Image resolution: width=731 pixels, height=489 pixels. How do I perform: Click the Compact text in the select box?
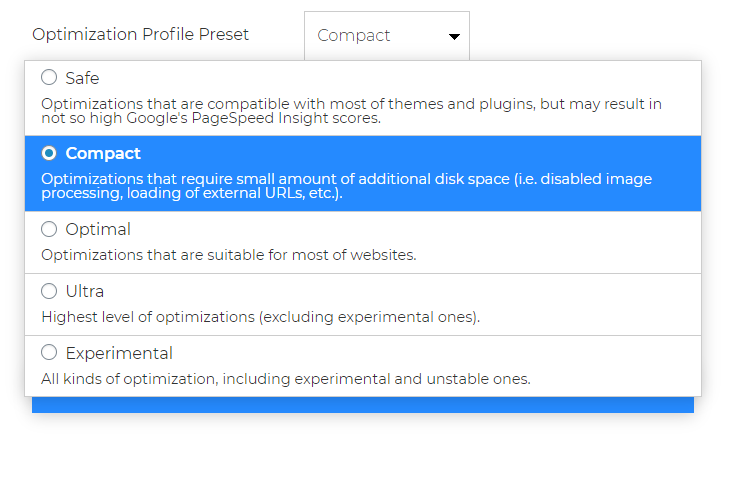coord(353,35)
